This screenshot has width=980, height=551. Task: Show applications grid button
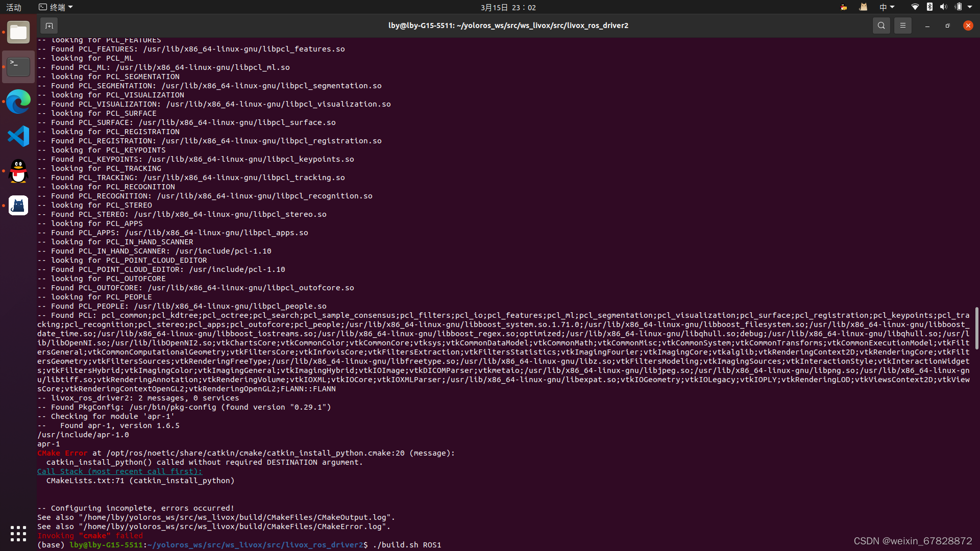[18, 534]
